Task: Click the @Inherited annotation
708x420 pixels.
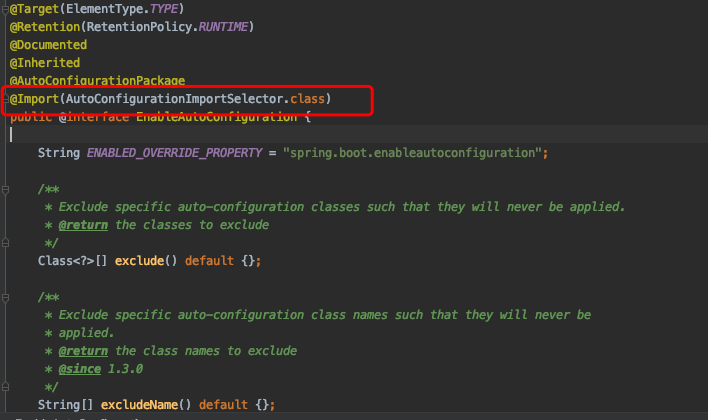Action: [45, 63]
